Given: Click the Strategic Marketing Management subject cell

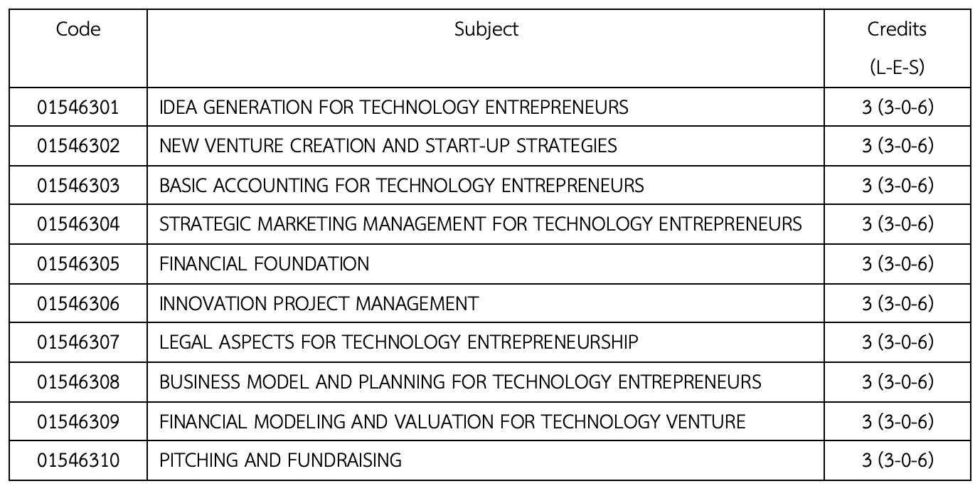Looking at the screenshot, I should 481,225.
